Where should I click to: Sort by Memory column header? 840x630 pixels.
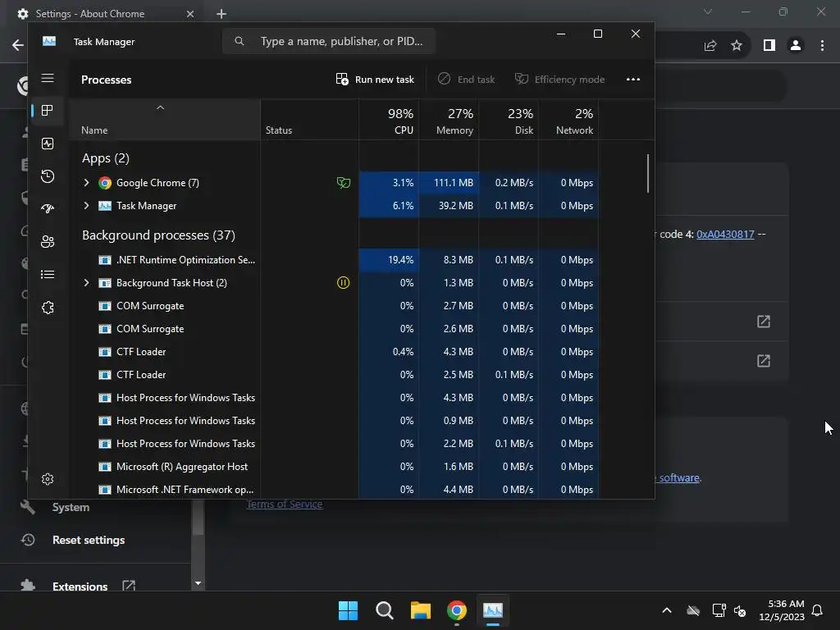tap(449, 121)
